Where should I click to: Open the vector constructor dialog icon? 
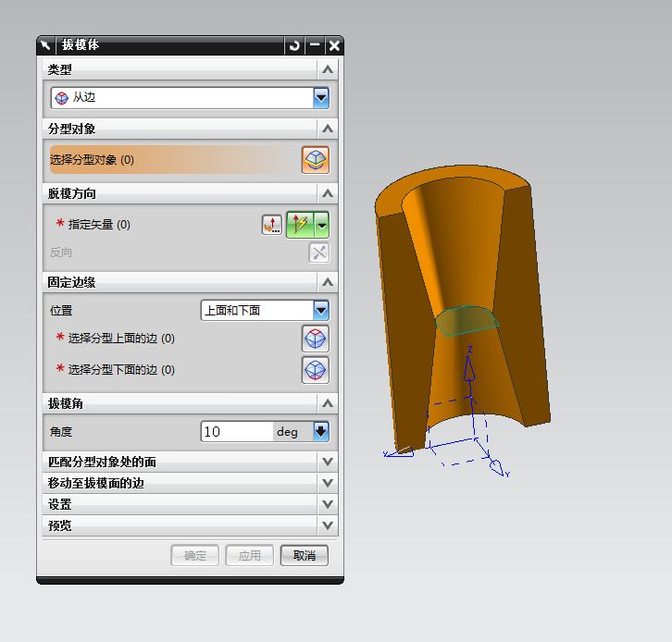point(272,225)
